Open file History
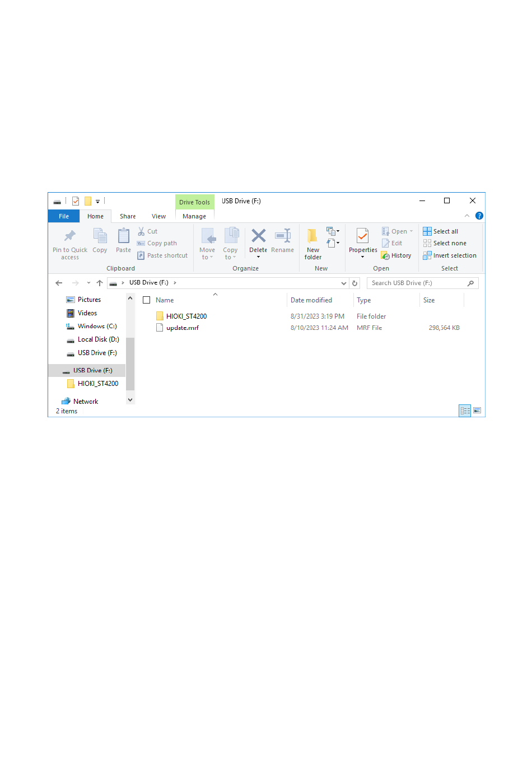 (396, 255)
